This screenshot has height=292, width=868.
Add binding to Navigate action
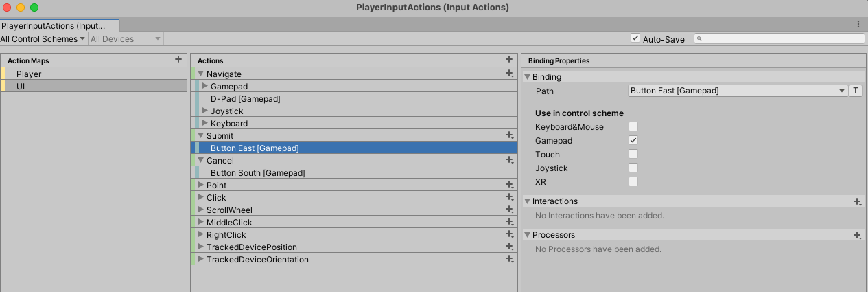[509, 74]
